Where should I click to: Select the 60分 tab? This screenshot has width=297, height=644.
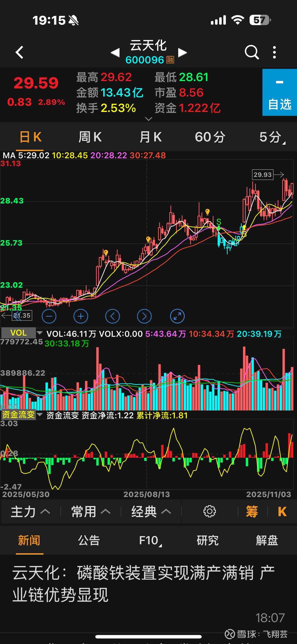[x=210, y=137]
